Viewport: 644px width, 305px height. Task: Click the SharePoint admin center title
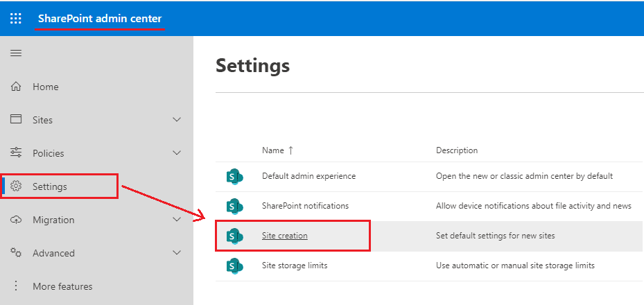100,18
